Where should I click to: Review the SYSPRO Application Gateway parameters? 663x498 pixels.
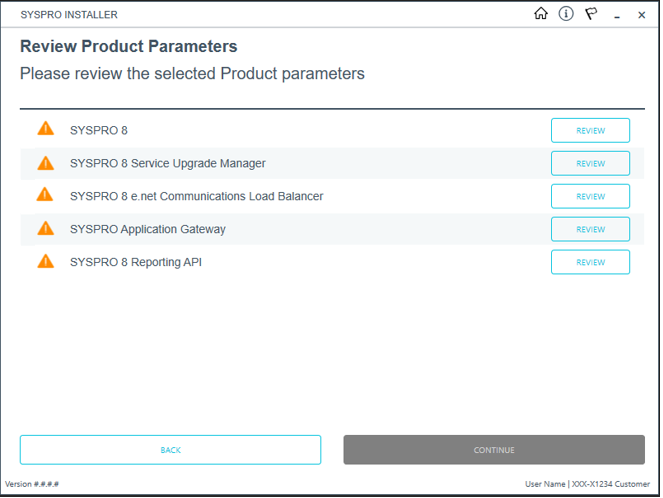pyautogui.click(x=590, y=229)
